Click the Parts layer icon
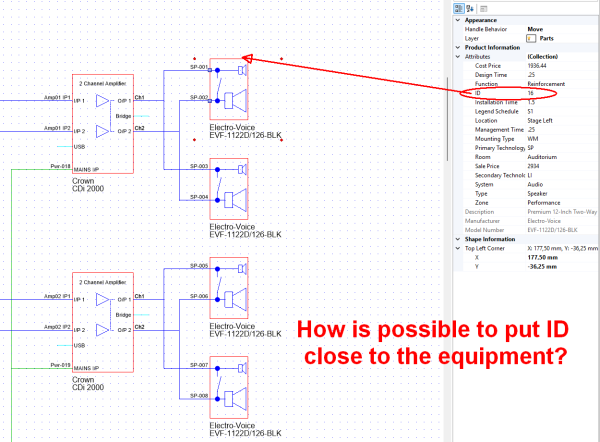This screenshot has width=600, height=442. coord(532,38)
